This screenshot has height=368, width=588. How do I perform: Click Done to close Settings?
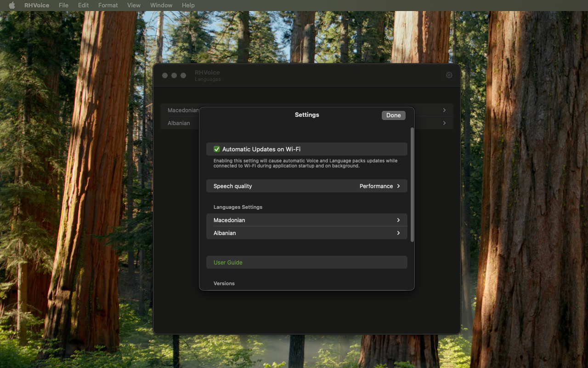[393, 115]
